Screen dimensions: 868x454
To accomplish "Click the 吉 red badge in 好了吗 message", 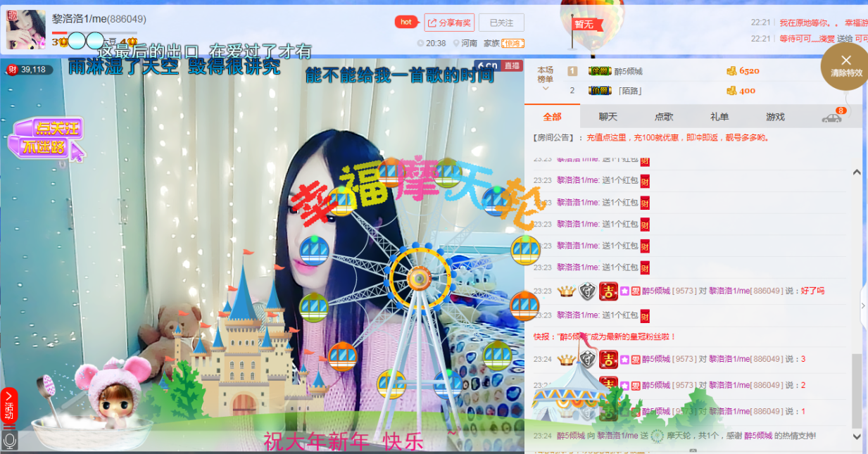I will (608, 291).
